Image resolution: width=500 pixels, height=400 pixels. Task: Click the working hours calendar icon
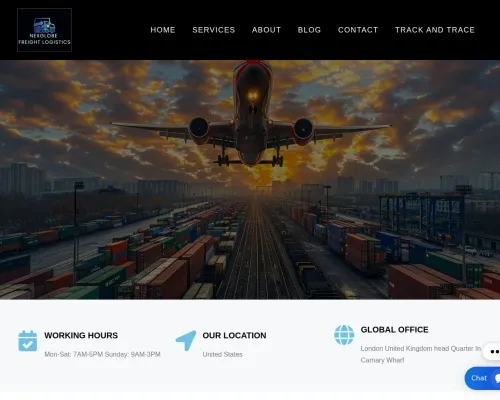pos(28,341)
